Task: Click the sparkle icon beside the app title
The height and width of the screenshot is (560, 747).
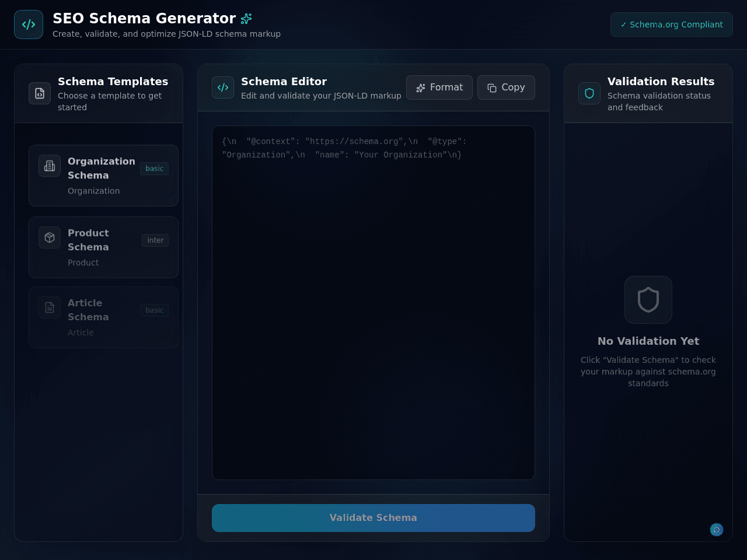Action: pyautogui.click(x=246, y=19)
